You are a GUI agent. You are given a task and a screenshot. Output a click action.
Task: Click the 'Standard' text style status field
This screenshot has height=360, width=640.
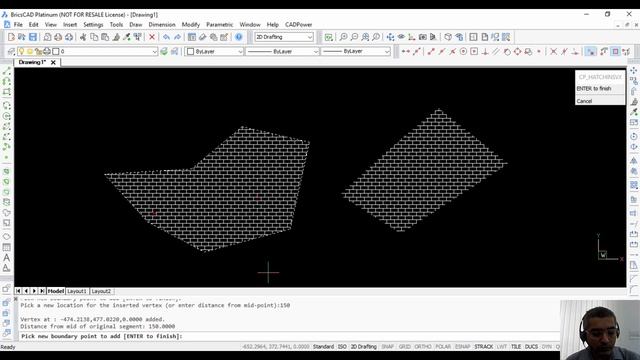coord(323,347)
